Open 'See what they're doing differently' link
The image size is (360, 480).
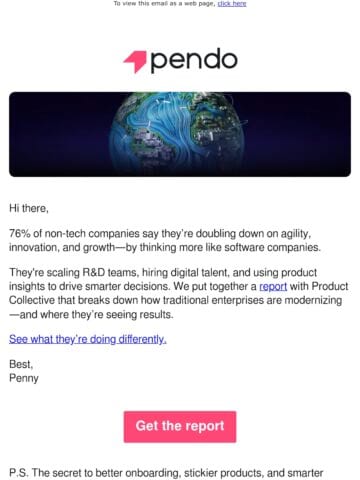pos(88,339)
